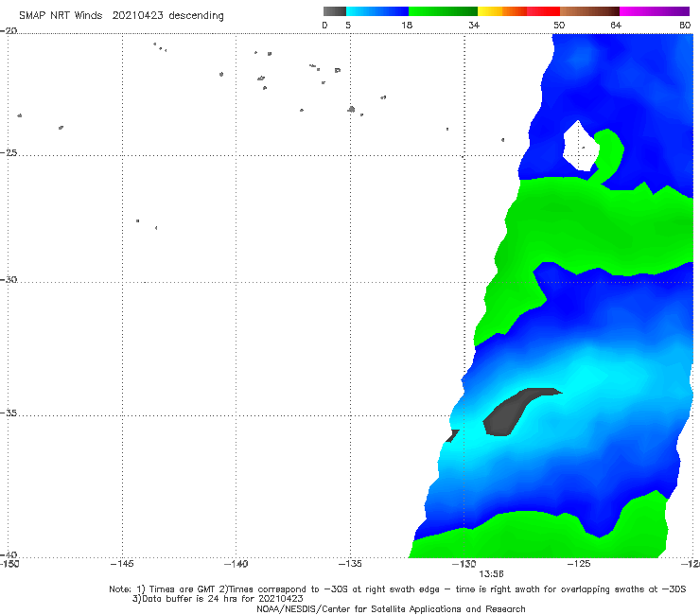Click the date "20210423" in the title
Viewport: 700px width, 615px height.
pyautogui.click(x=137, y=15)
